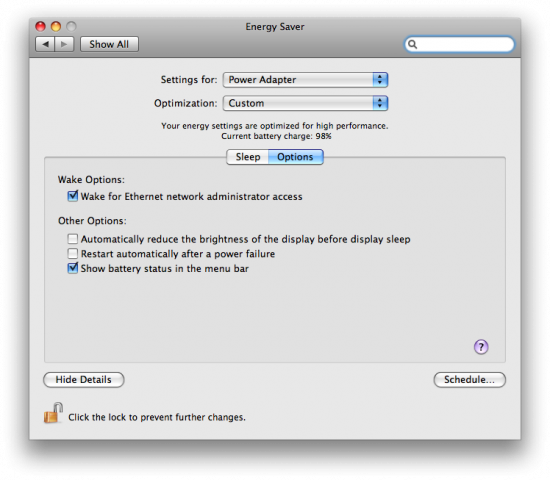This screenshot has height=480, width=550.
Task: Click the lock icon to prevent changes
Action: tap(53, 413)
